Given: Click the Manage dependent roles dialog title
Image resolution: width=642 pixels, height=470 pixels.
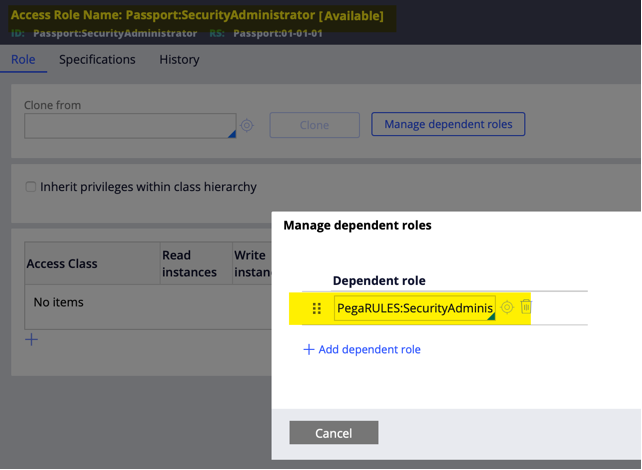Looking at the screenshot, I should 357,225.
